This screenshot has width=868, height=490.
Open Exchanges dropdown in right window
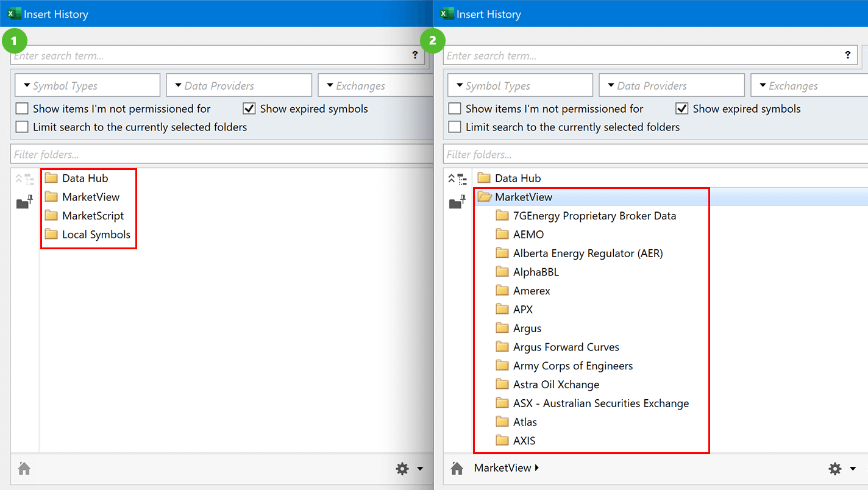pos(809,85)
